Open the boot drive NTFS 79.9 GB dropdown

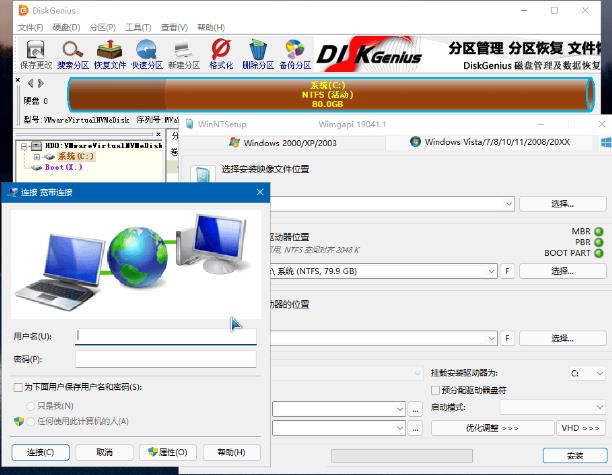click(x=491, y=271)
